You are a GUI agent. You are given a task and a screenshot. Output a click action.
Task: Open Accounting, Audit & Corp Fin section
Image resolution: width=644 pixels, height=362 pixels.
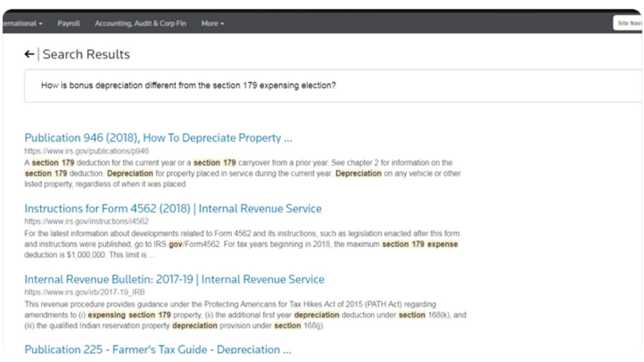pos(140,23)
